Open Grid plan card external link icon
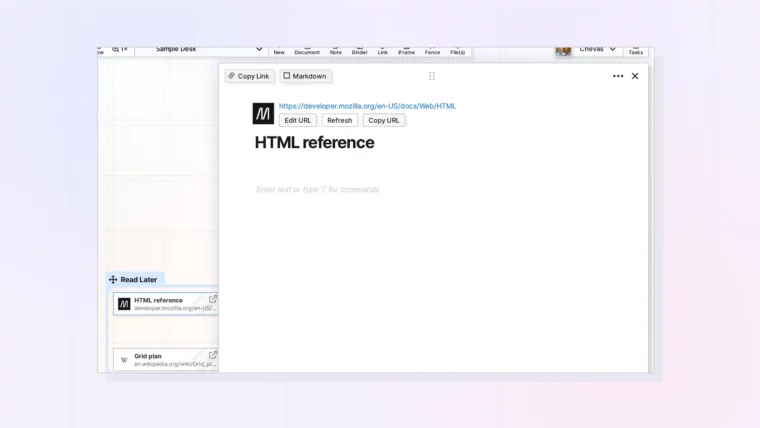The image size is (760, 428). pyautogui.click(x=212, y=355)
